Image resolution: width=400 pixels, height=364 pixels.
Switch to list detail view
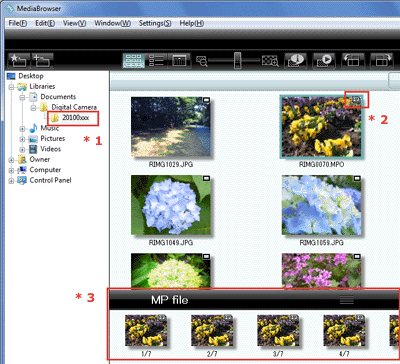(156, 61)
